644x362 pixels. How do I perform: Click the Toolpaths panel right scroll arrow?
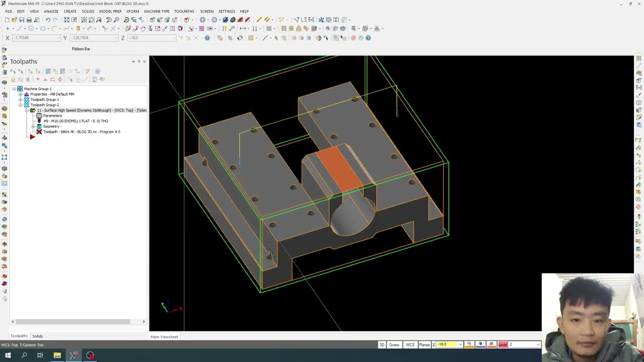[143, 322]
